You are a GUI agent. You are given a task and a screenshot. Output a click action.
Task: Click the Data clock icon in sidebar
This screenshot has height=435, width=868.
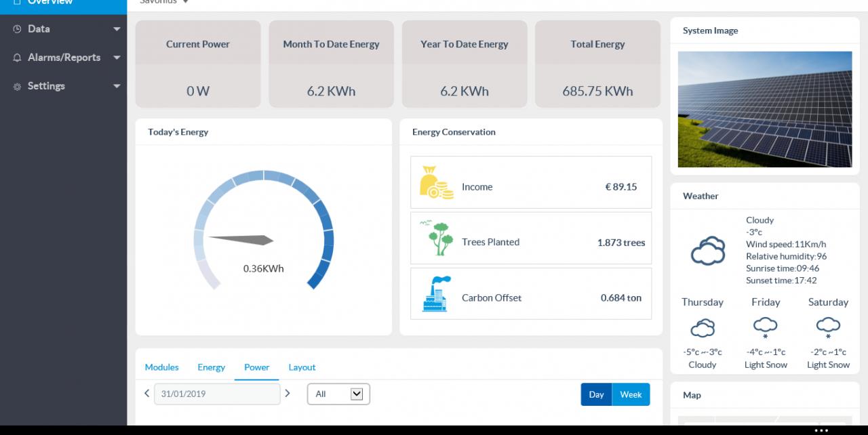[x=17, y=29]
